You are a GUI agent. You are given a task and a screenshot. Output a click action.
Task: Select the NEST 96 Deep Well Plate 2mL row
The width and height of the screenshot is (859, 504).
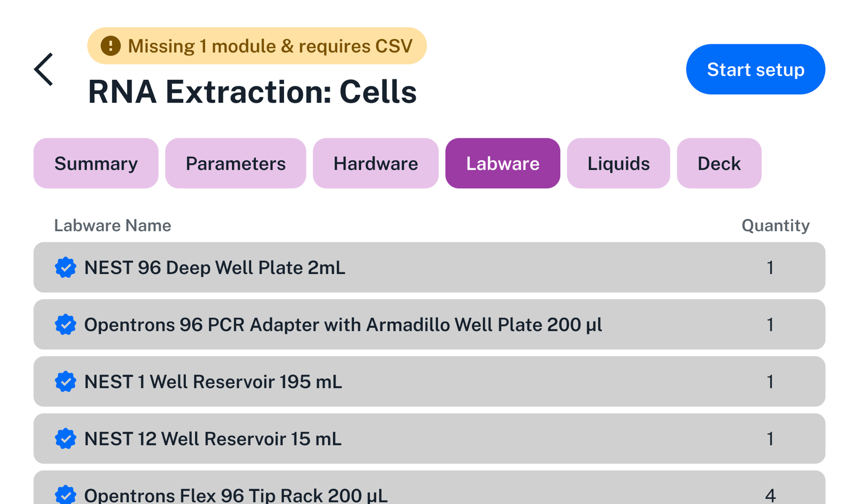pyautogui.click(x=429, y=268)
